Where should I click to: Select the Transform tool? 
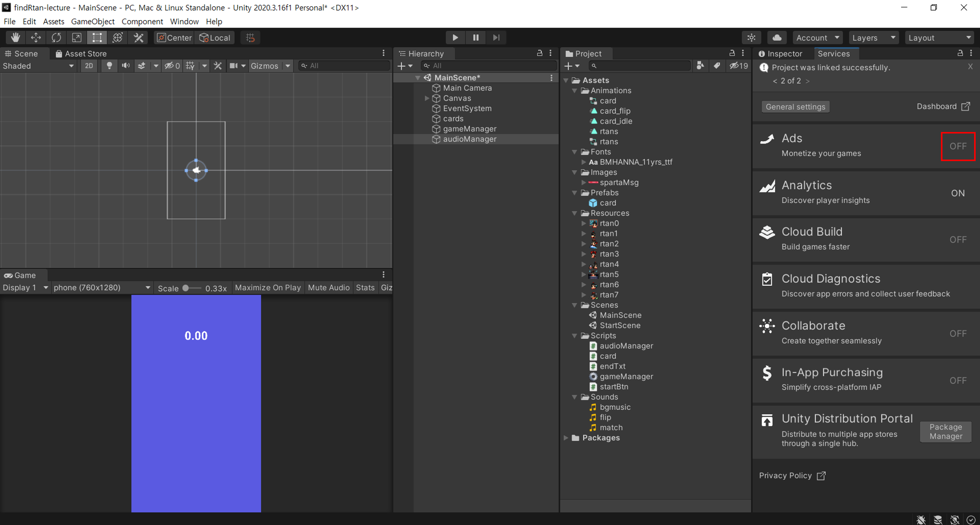(118, 38)
